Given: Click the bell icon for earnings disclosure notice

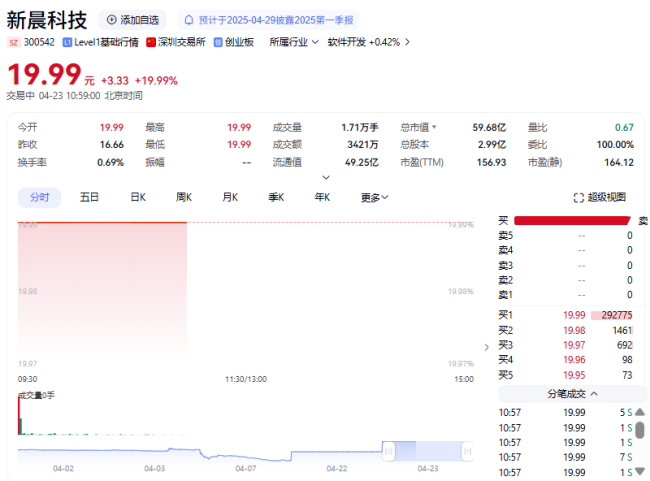Looking at the screenshot, I should pos(189,20).
